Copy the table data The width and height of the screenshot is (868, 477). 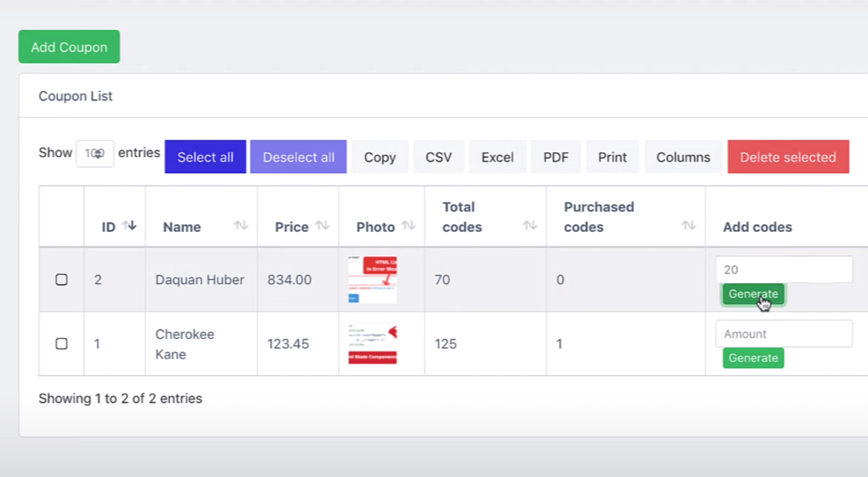(x=380, y=157)
